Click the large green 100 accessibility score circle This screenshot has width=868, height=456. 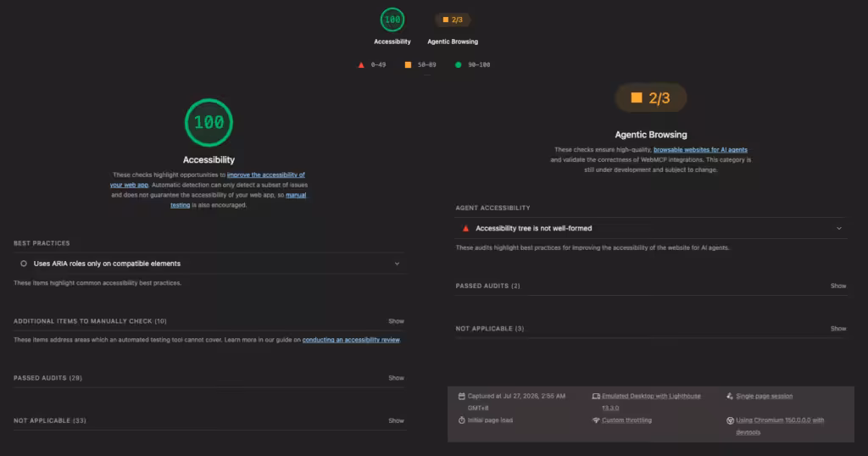click(209, 122)
